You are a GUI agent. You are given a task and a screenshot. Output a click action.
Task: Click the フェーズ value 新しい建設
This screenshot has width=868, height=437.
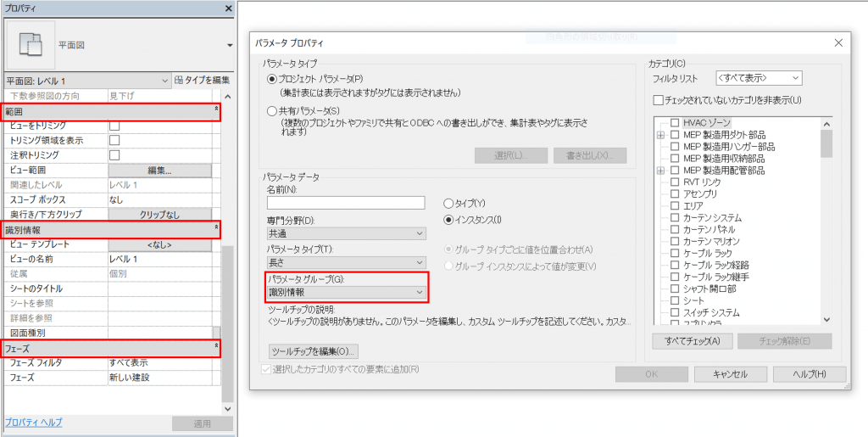pos(160,378)
